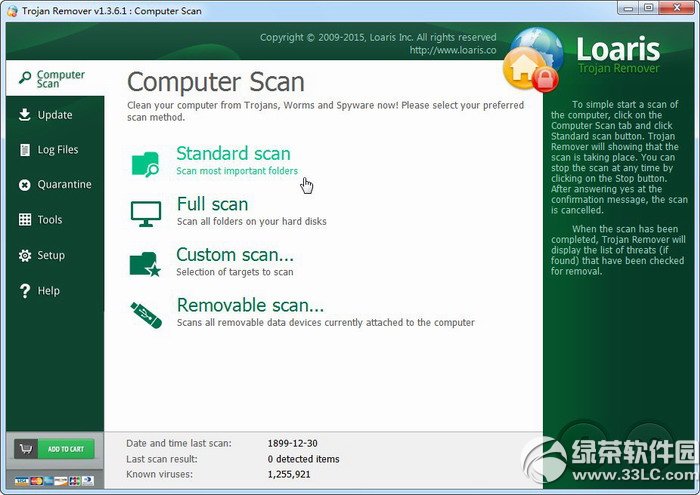The width and height of the screenshot is (700, 495).
Task: Open the Log Files tab
Action: click(55, 150)
